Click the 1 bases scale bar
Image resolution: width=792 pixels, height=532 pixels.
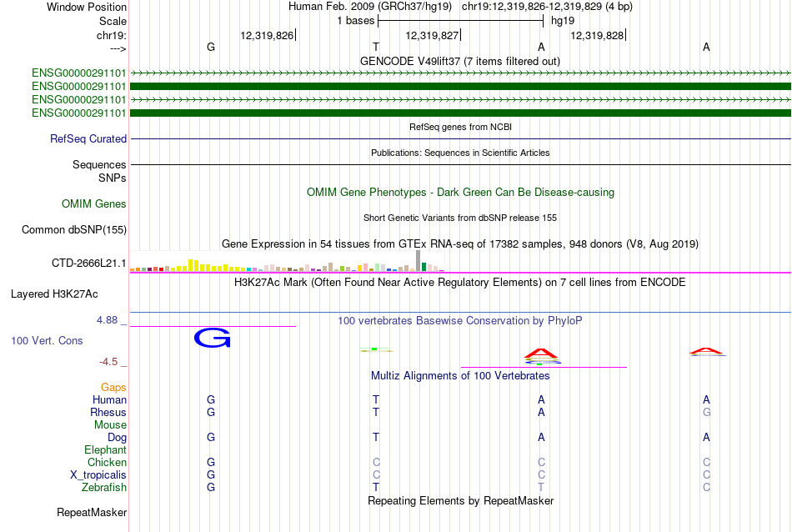461,21
